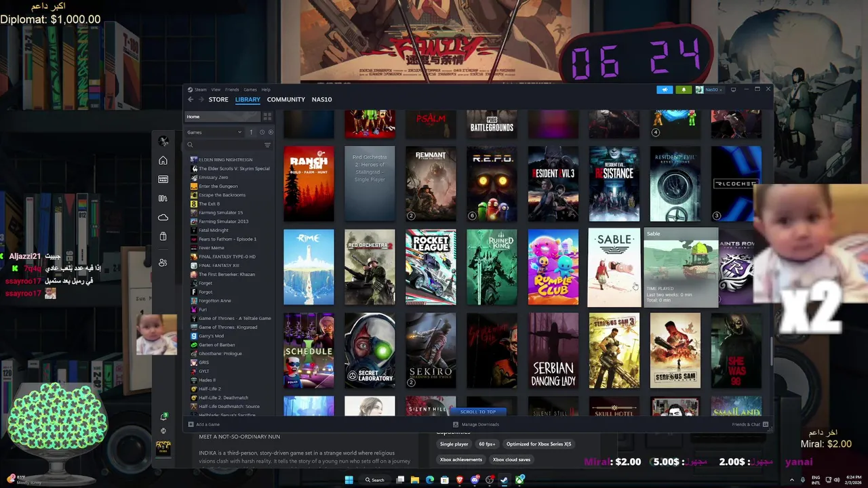The width and height of the screenshot is (868, 488).
Task: Switch to Big Picture mode monitor icon
Action: [x=733, y=89]
